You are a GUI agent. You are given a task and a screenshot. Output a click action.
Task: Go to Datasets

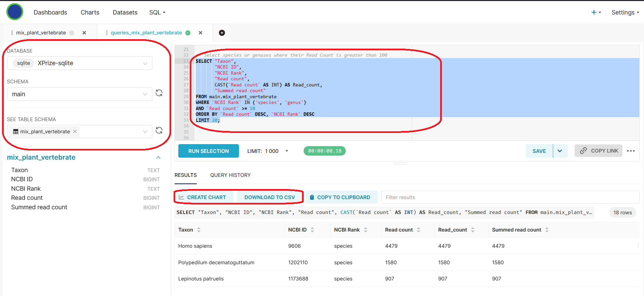(x=125, y=12)
